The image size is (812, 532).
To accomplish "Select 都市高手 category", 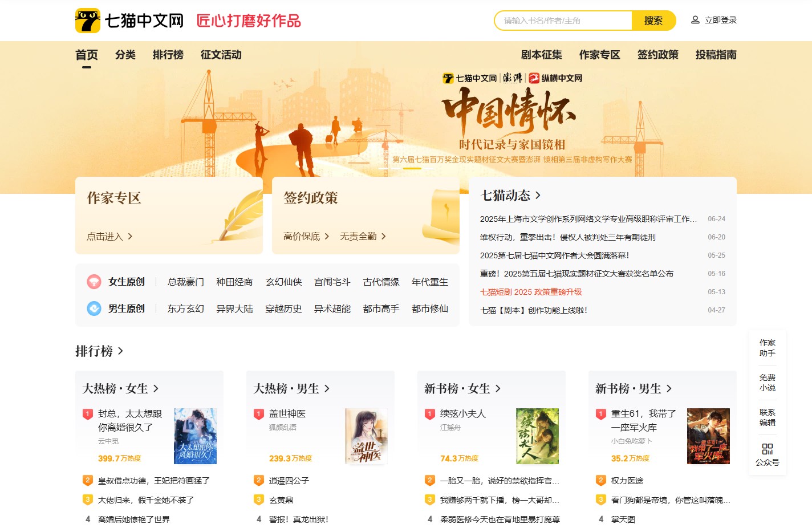I will click(x=381, y=308).
